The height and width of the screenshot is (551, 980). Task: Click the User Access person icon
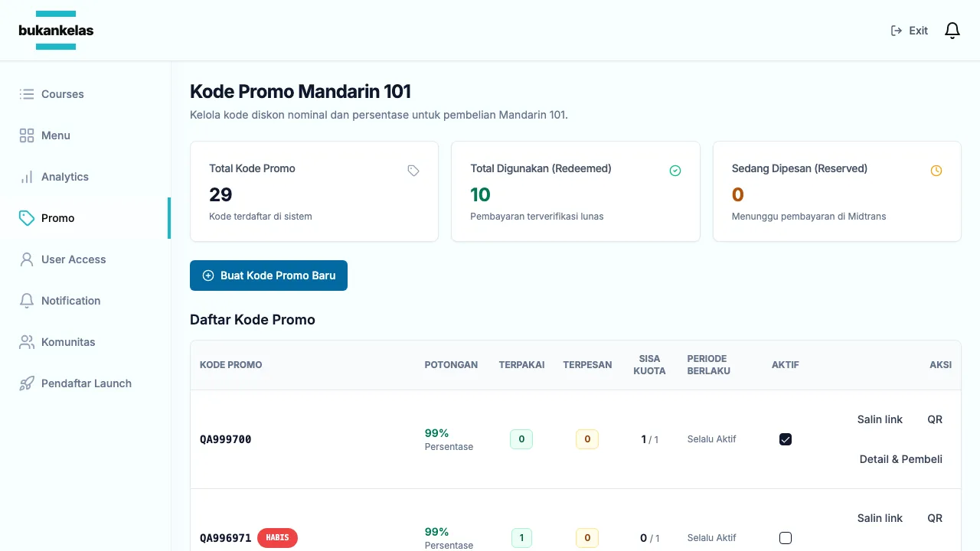point(27,259)
